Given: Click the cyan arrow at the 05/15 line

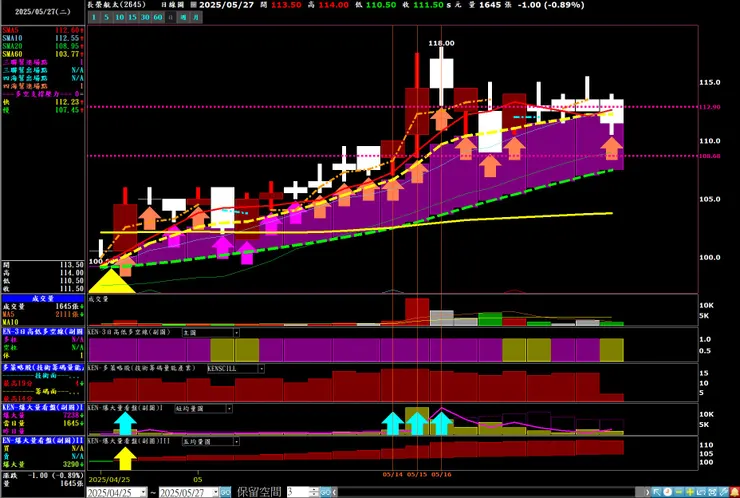Looking at the screenshot, I should point(417,423).
